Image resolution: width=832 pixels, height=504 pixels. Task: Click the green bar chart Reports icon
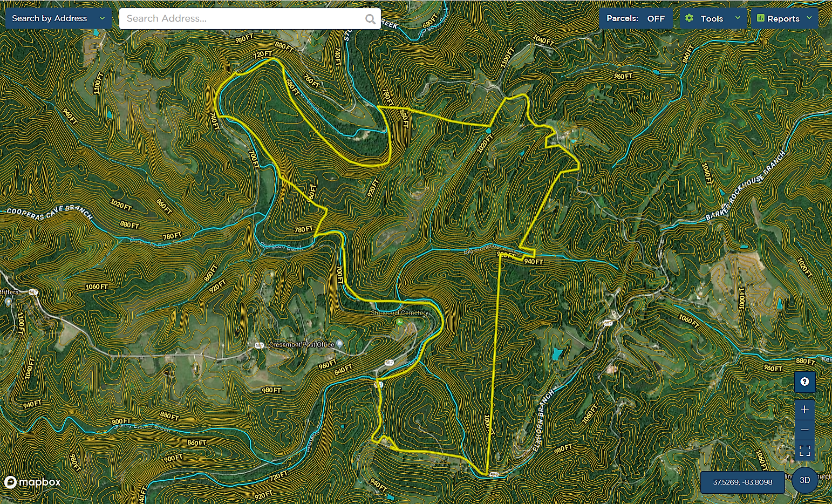pyautogui.click(x=761, y=18)
